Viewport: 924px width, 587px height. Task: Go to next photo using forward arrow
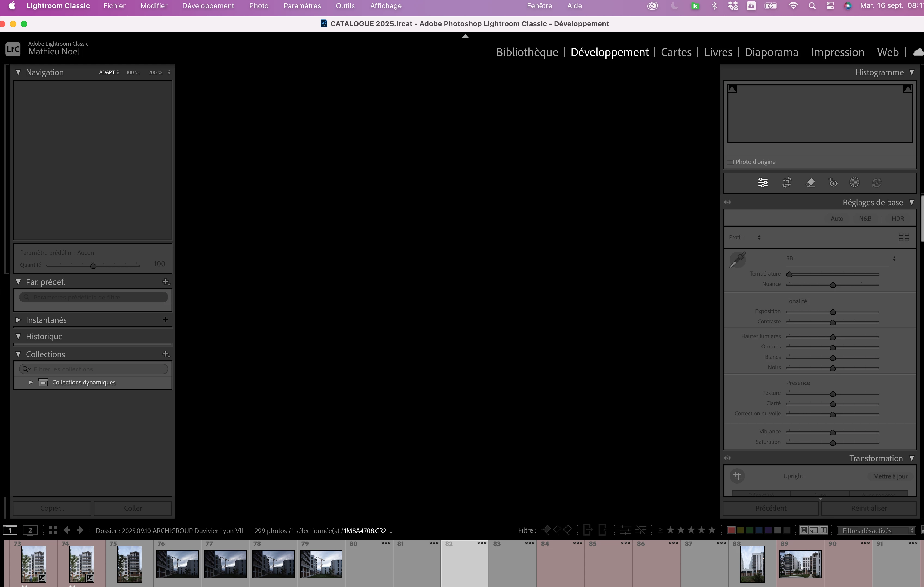coord(80,530)
